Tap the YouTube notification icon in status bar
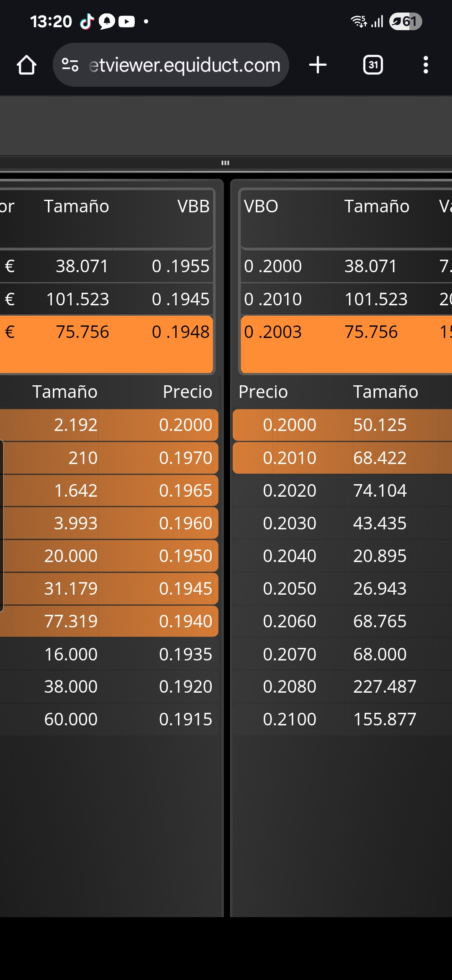 point(126,21)
